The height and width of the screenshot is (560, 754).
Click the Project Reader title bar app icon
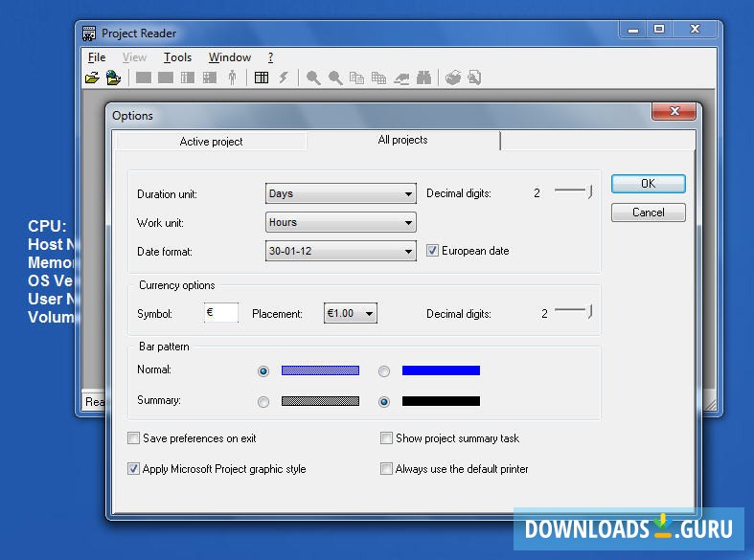click(x=89, y=34)
